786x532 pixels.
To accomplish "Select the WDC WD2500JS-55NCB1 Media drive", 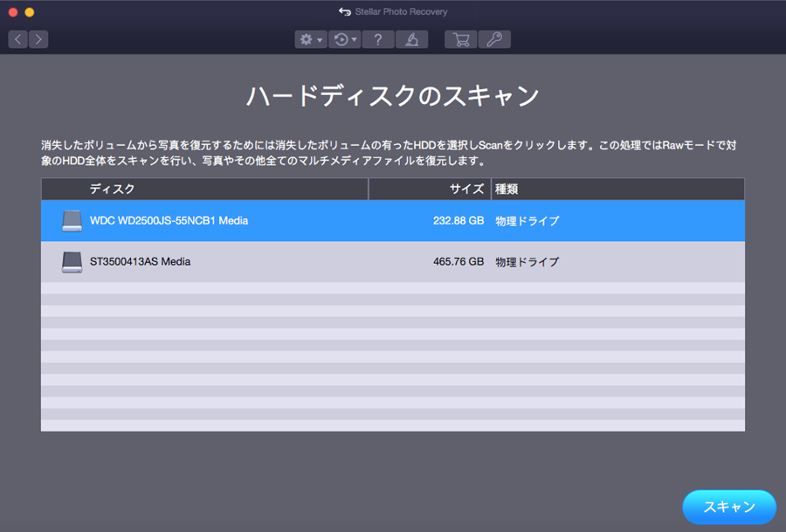I will 393,221.
